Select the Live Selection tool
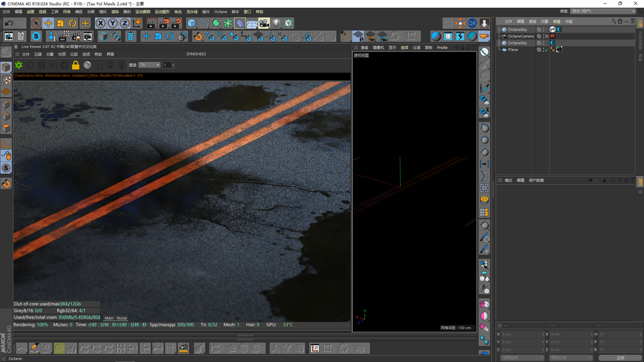 (x=36, y=24)
